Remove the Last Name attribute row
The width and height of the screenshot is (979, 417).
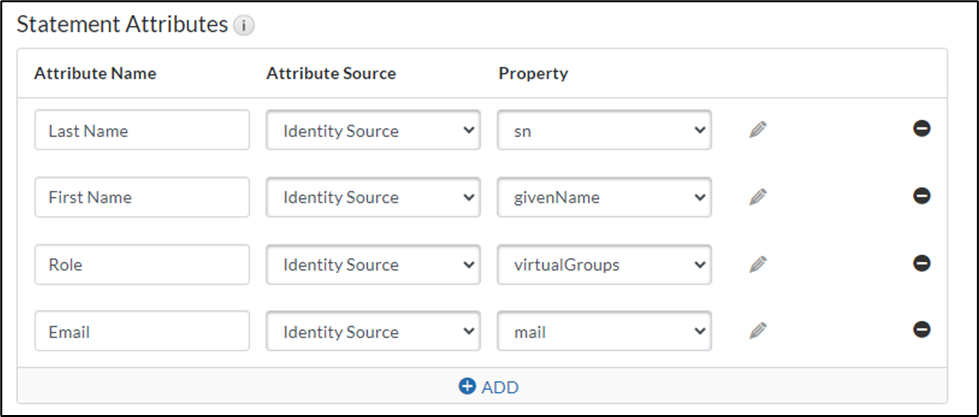[922, 129]
